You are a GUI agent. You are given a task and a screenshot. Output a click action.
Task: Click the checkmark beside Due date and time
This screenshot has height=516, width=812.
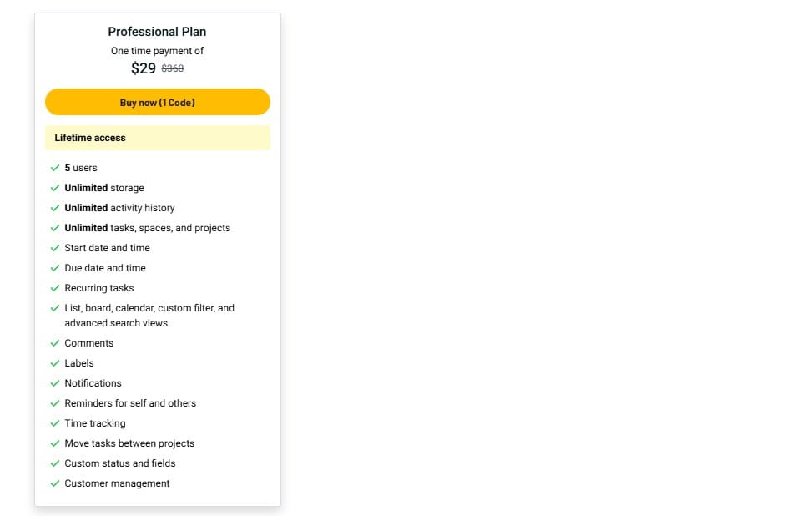coord(55,268)
